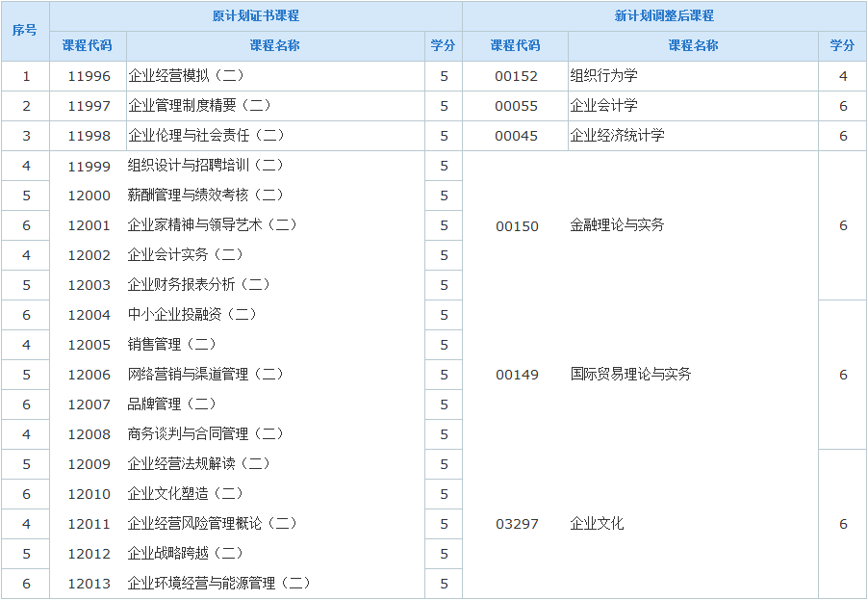Click 薪酬管理与绩效考核（二） course name

tap(206, 196)
